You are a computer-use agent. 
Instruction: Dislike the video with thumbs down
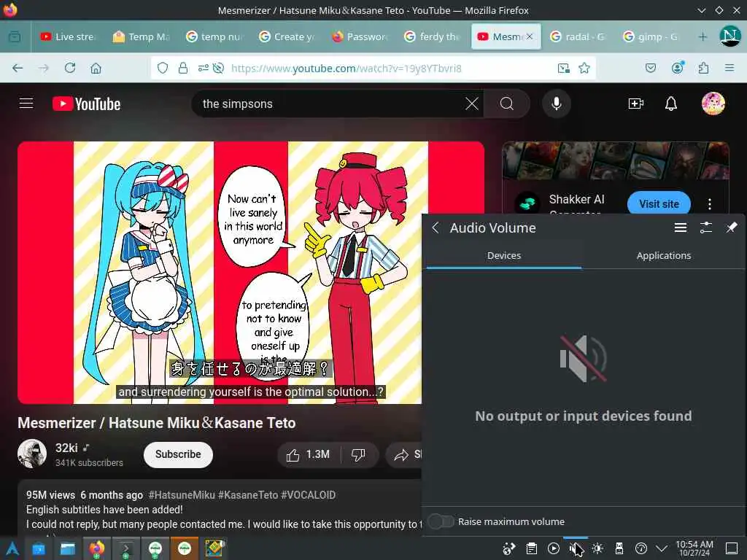pyautogui.click(x=359, y=455)
